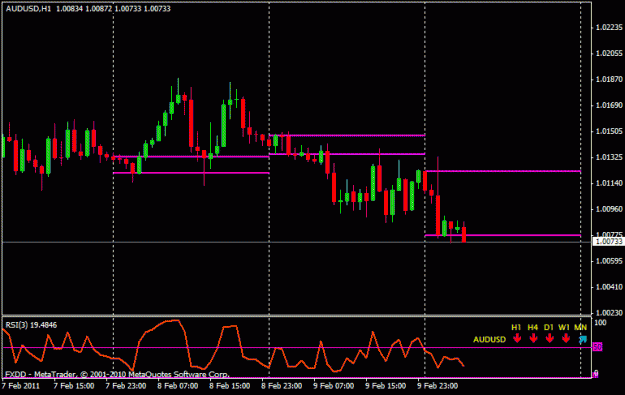Click the current price tag 1.00733
The height and width of the screenshot is (395, 625).
tap(608, 242)
